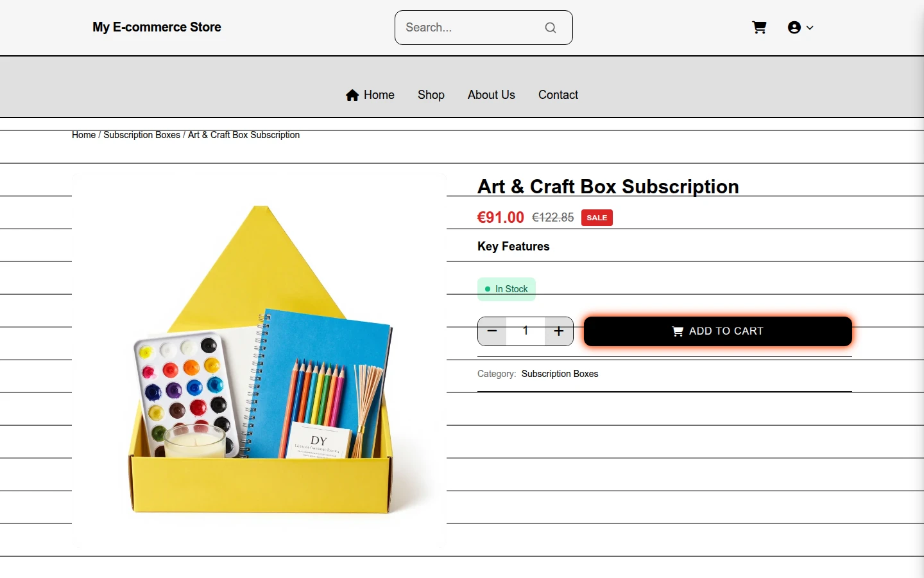
Task: Click Home in the breadcrumb
Action: point(83,135)
